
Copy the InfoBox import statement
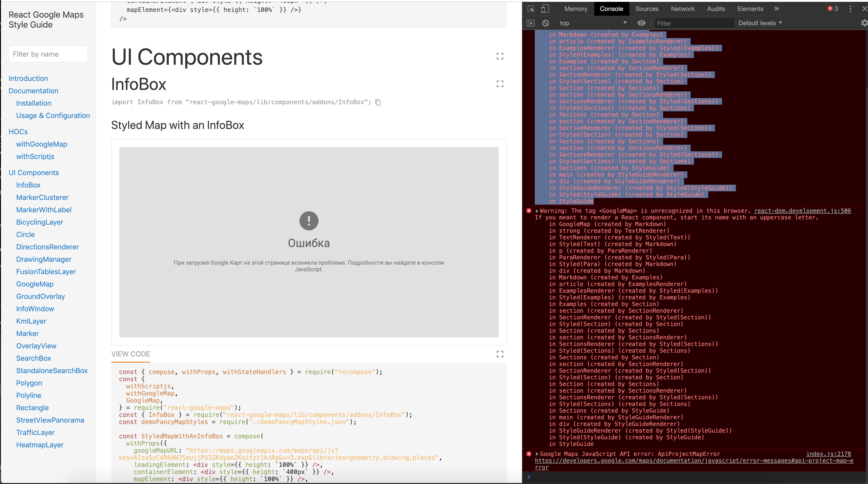378,102
